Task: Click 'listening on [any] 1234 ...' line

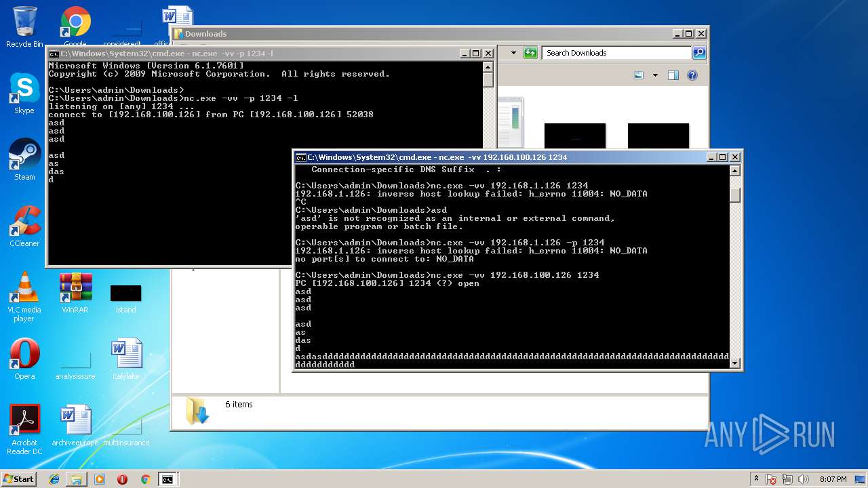Action: (x=121, y=106)
